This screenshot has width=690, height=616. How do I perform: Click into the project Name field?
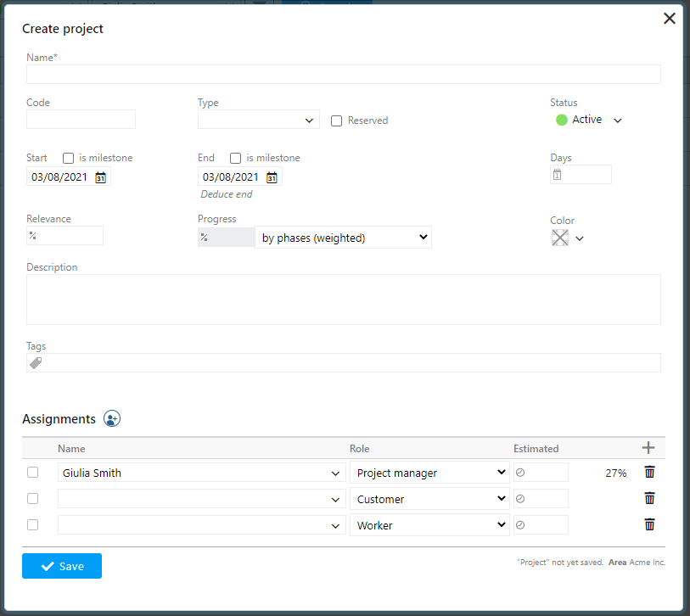tap(344, 75)
